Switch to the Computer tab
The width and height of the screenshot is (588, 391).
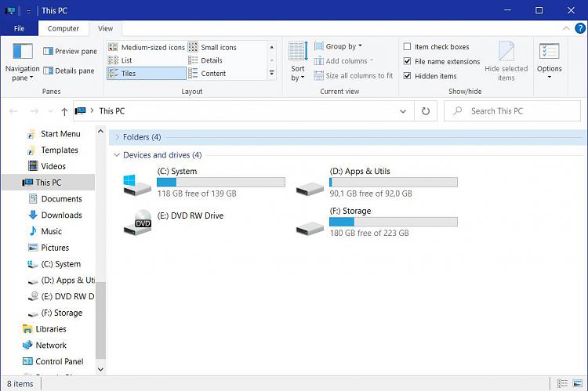pos(63,28)
